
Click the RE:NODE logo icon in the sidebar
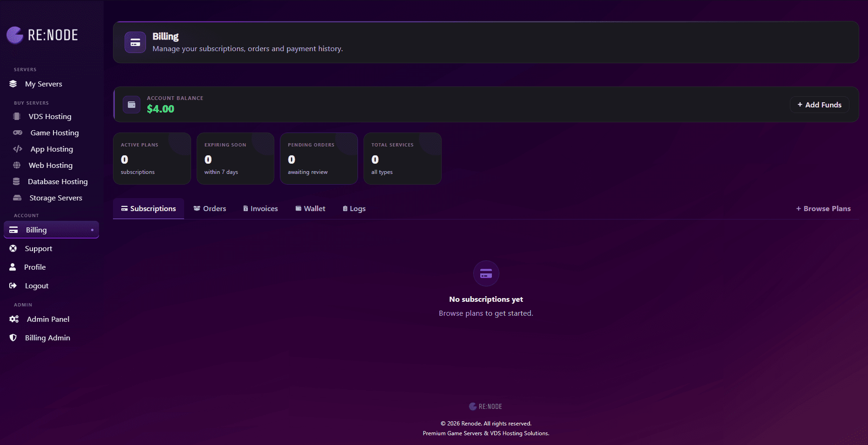coord(15,35)
